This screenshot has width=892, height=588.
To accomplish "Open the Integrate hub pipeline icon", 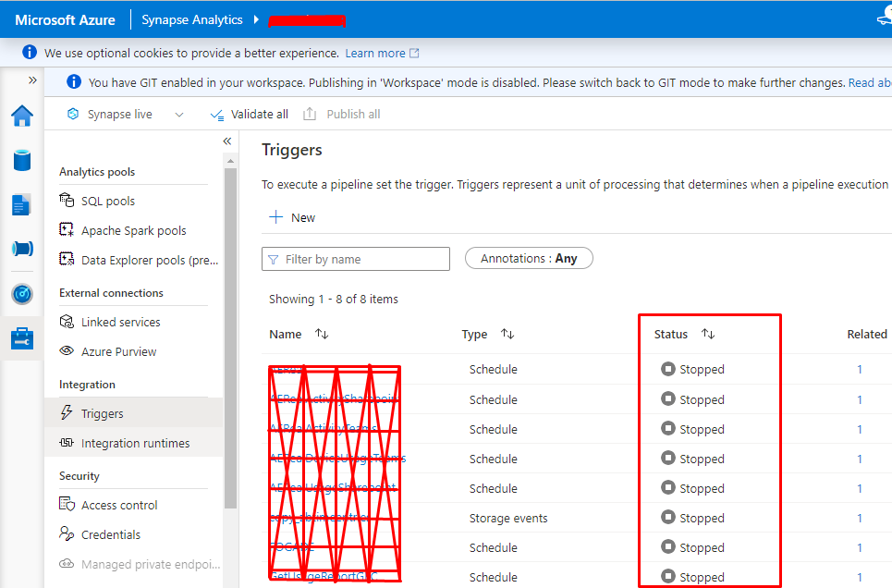I will coord(22,249).
